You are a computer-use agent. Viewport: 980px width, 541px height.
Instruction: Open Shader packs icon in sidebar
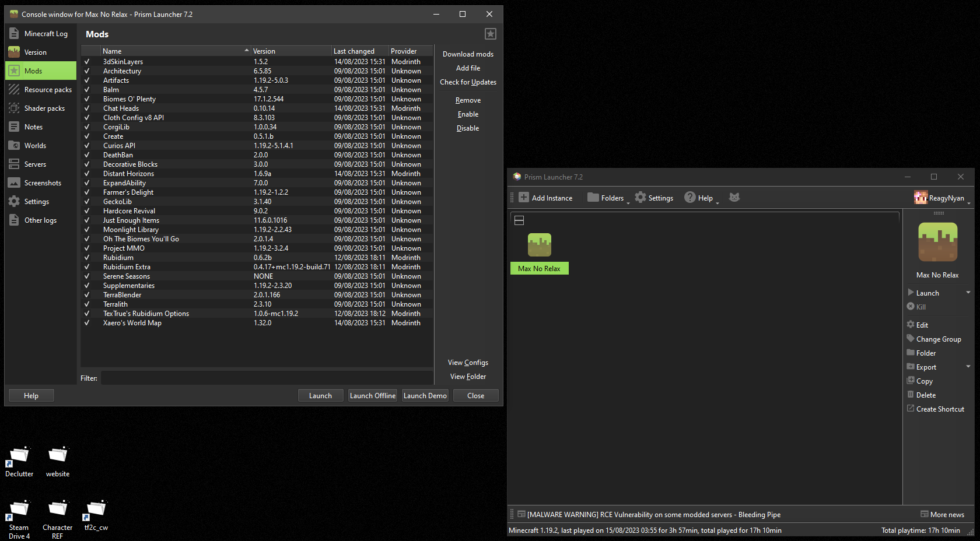14,108
